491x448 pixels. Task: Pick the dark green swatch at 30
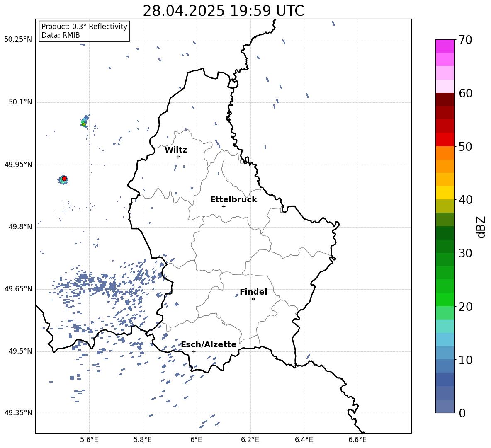[445, 246]
